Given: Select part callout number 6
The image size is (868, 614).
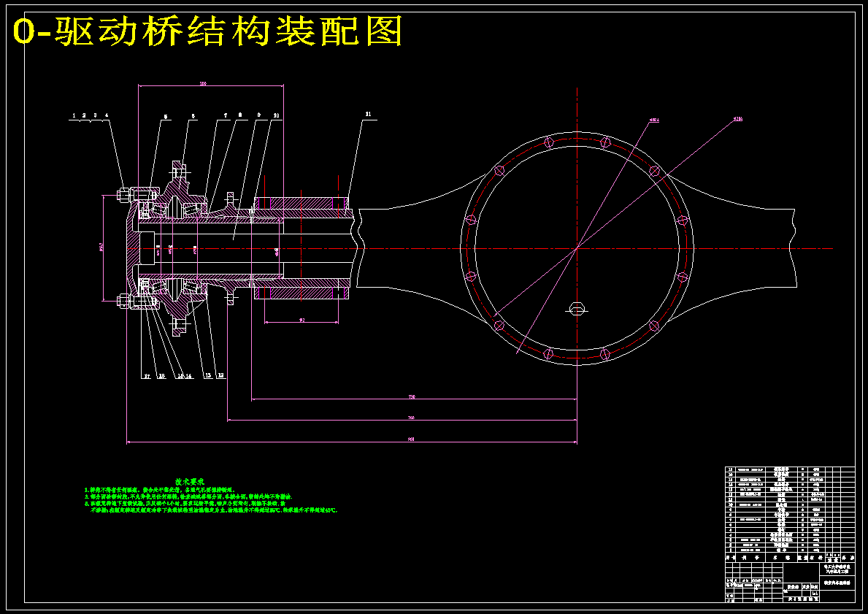Looking at the screenshot, I should pos(193,116).
